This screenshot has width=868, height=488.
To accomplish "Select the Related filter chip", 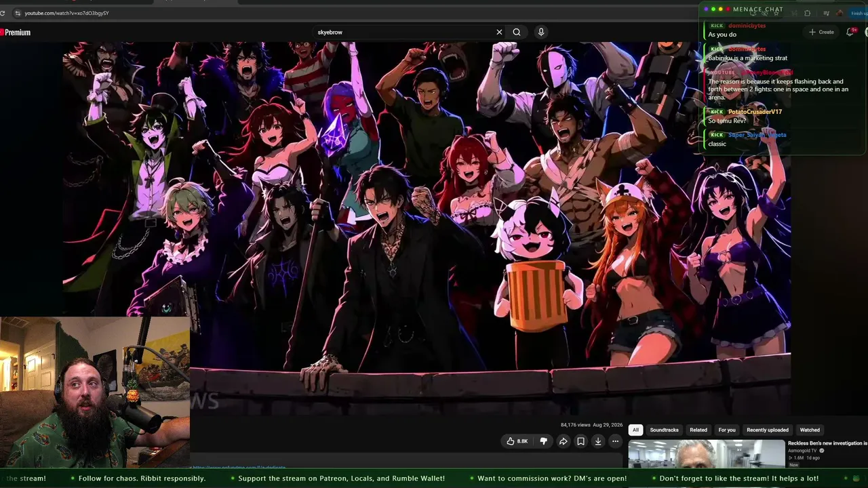I will [x=698, y=430].
